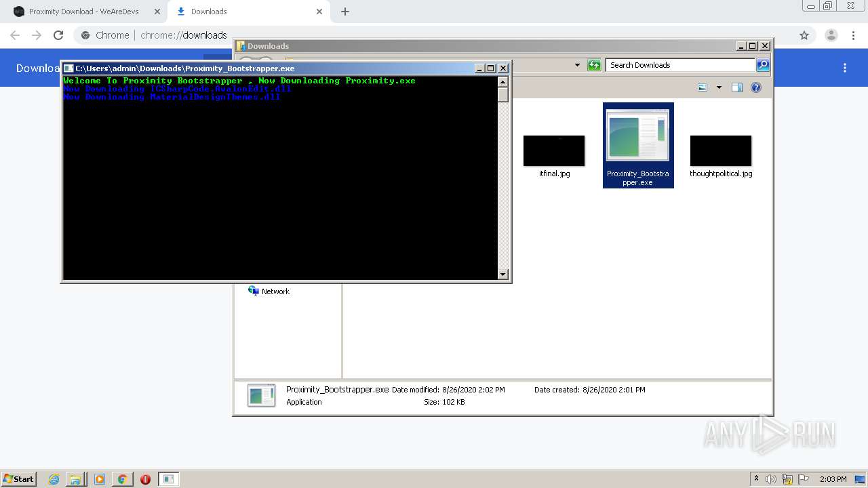Image resolution: width=868 pixels, height=488 pixels.
Task: Click 'Date modified: 8/26/2020 2:02 PM' text
Action: tap(448, 390)
